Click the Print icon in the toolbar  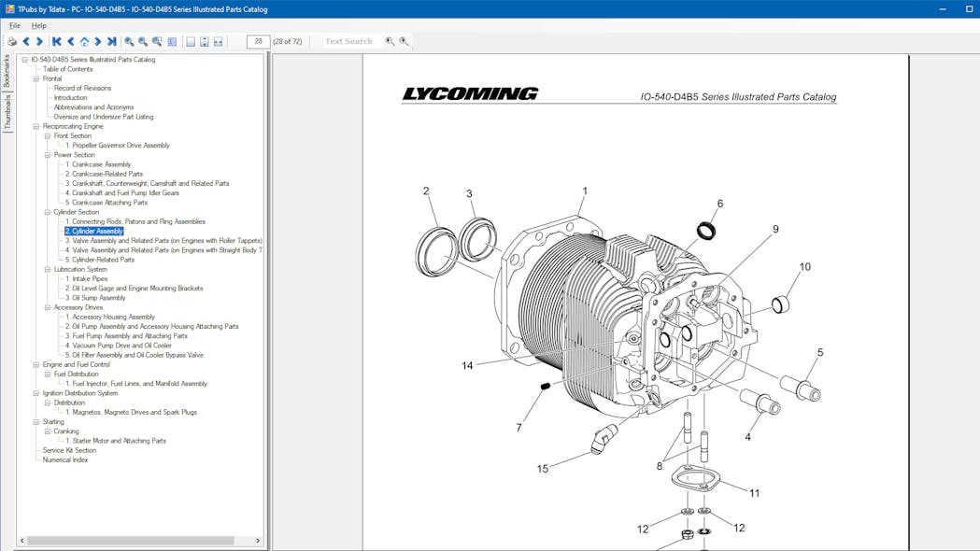[x=12, y=41]
